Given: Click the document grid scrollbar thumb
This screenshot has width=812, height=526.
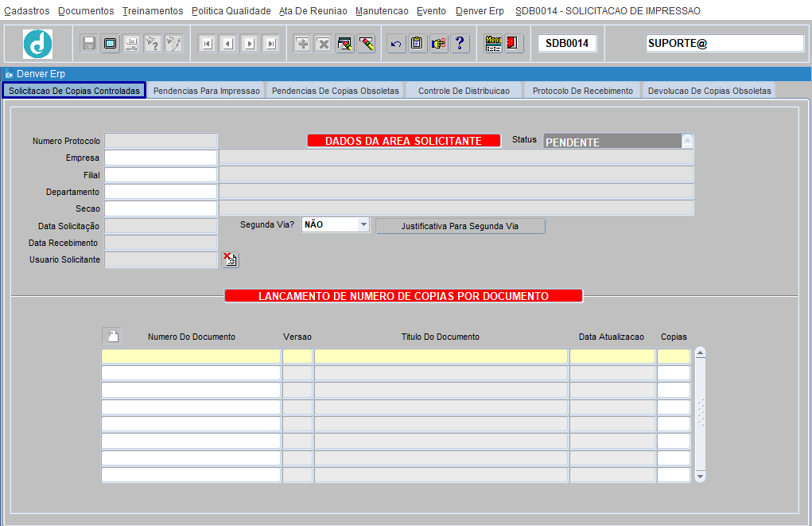Looking at the screenshot, I should [x=700, y=412].
